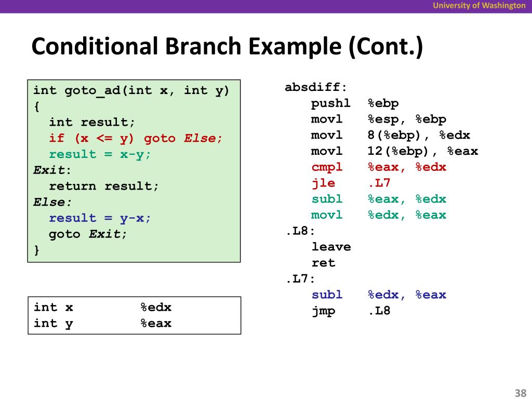The image size is (532, 399).
Task: Click the red 'jle .L7' instruction
Action: (351, 183)
